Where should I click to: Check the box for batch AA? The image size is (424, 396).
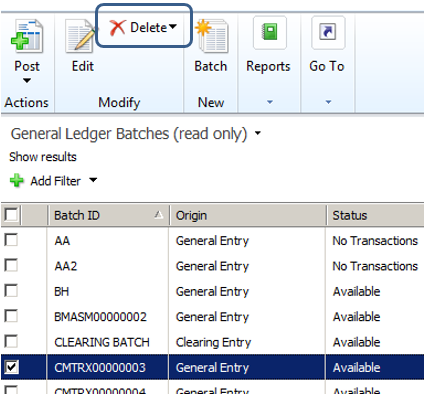point(11,240)
